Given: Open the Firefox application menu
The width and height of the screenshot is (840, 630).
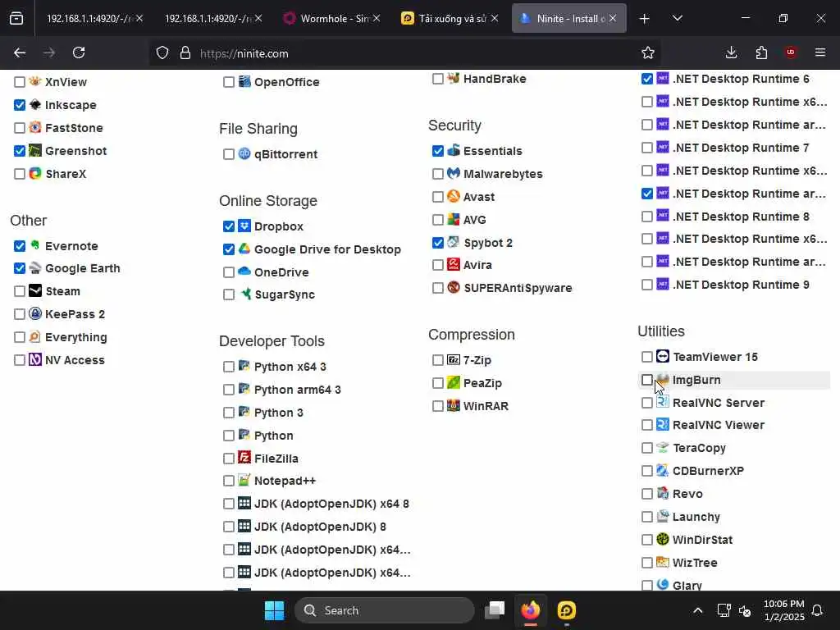Looking at the screenshot, I should [820, 52].
